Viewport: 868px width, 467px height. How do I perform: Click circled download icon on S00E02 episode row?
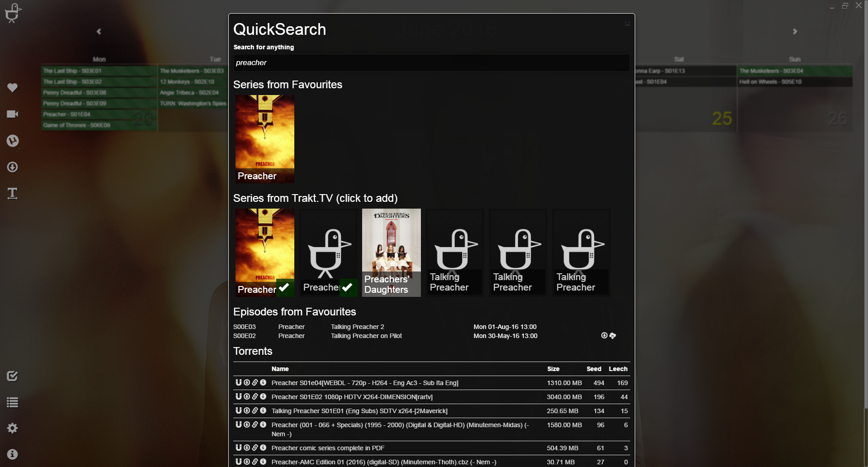point(604,335)
